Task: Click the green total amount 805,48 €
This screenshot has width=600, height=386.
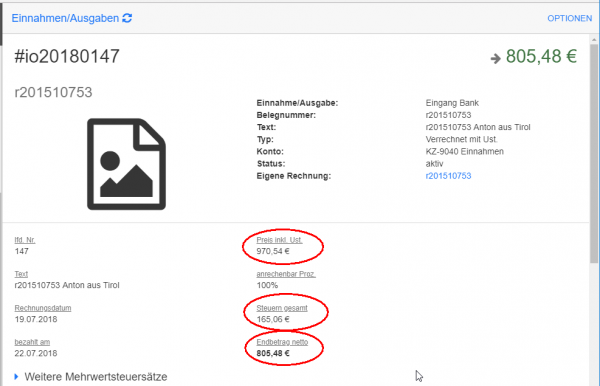Action: 541,56
